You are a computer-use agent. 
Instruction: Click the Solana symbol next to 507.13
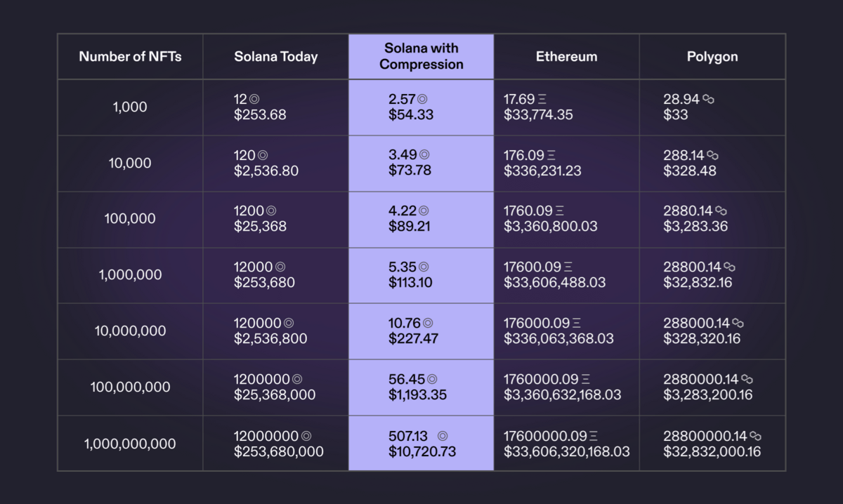[443, 436]
